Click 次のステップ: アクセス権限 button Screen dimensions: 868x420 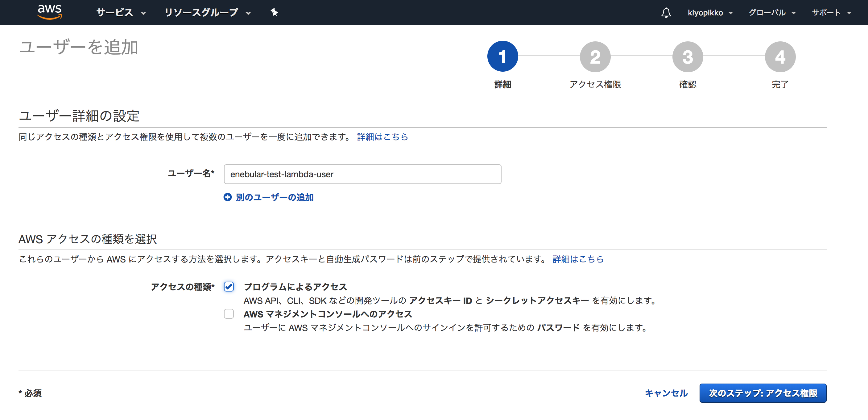[x=763, y=393]
